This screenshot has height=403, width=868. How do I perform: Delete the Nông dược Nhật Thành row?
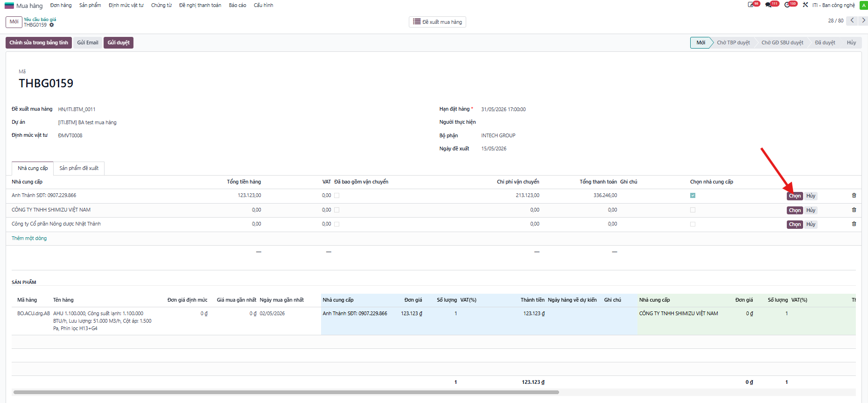pos(854,224)
